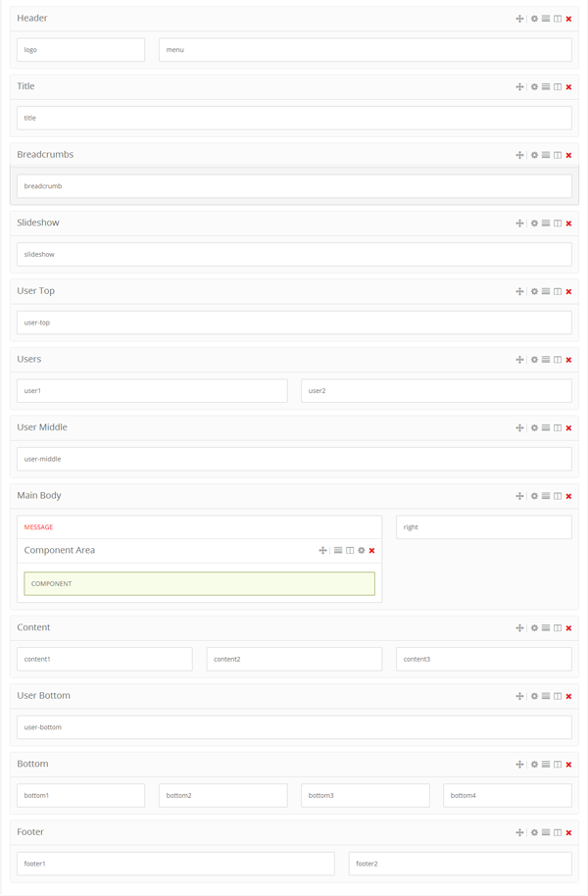The width and height of the screenshot is (588, 896).
Task: Click the rows icon in the Slideshow row
Action: (546, 224)
